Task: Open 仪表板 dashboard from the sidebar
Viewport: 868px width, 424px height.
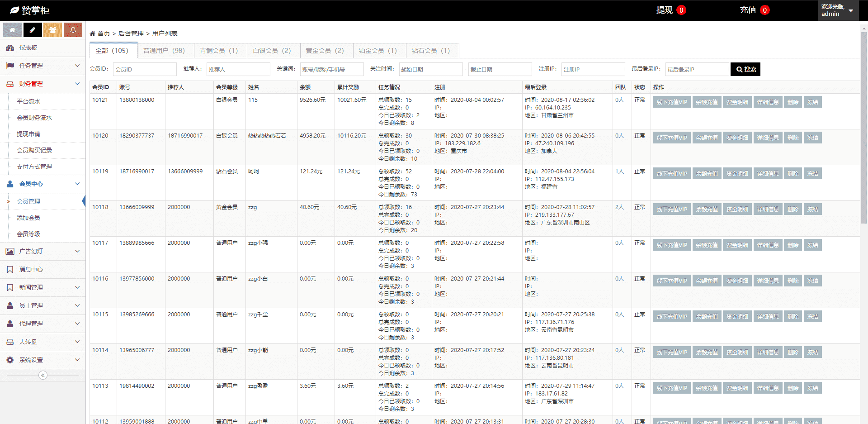Action: point(28,48)
